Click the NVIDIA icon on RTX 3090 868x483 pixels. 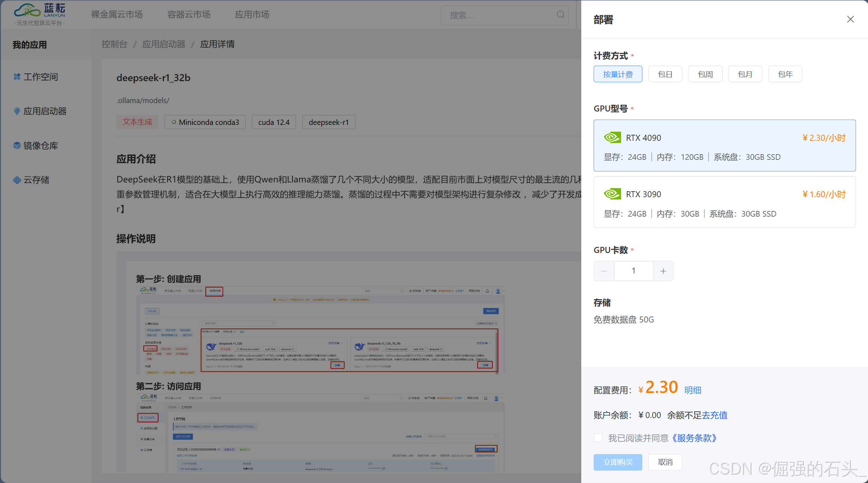[x=612, y=194]
